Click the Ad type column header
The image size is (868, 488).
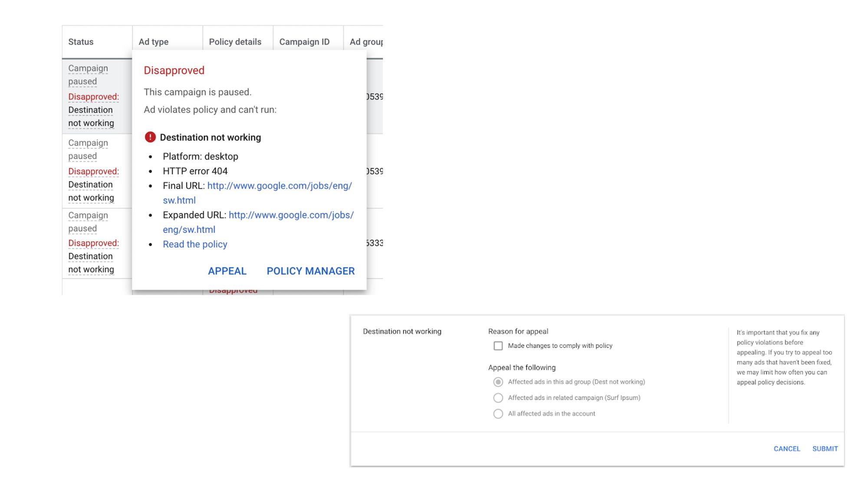click(x=153, y=42)
